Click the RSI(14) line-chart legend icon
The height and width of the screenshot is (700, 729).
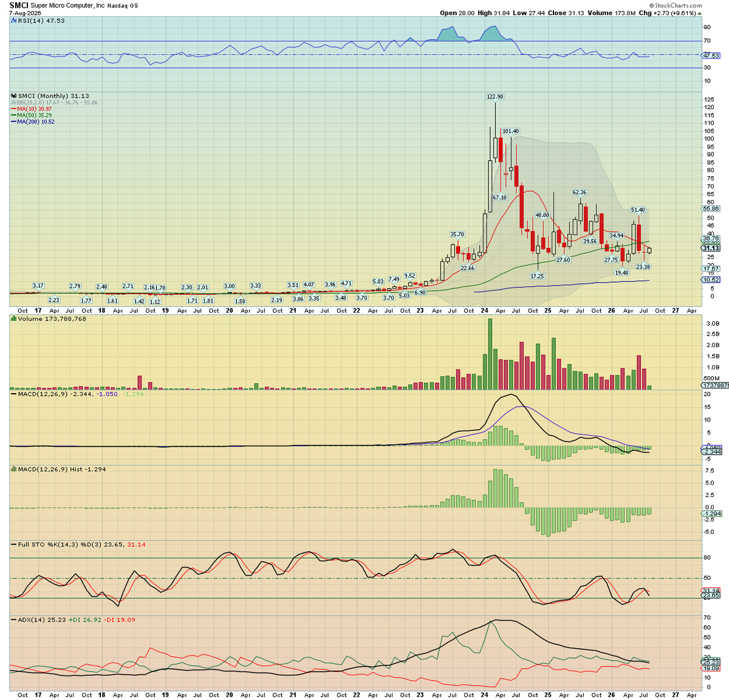(13, 21)
